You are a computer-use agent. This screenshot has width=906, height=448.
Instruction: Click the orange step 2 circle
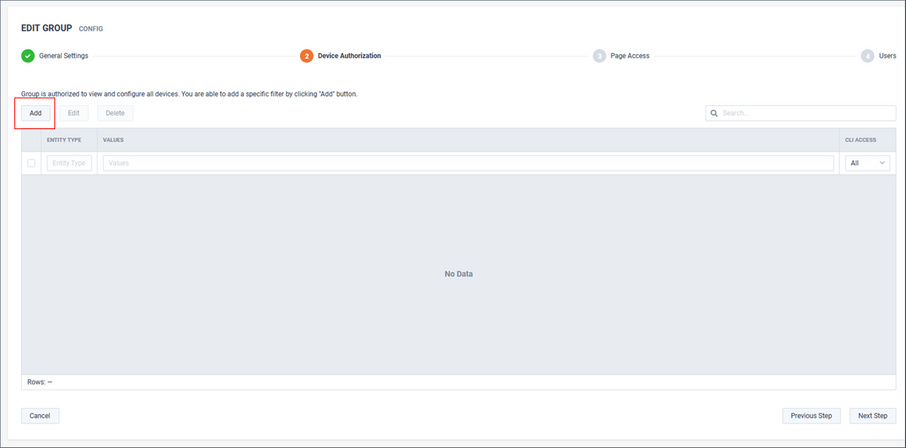(306, 56)
